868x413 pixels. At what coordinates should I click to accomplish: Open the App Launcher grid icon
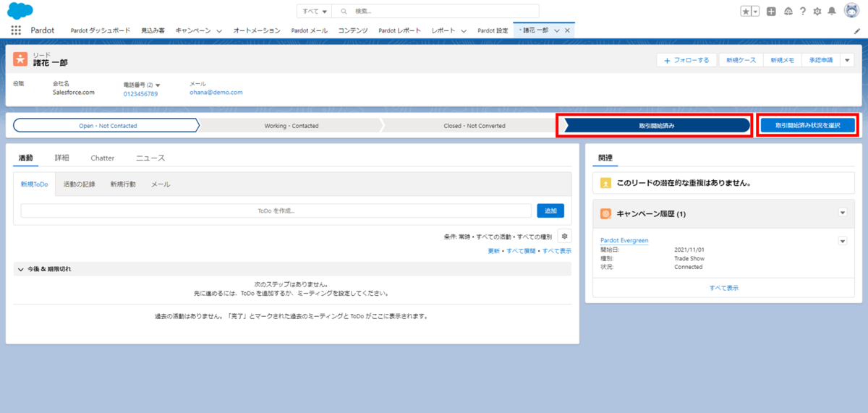[x=16, y=30]
